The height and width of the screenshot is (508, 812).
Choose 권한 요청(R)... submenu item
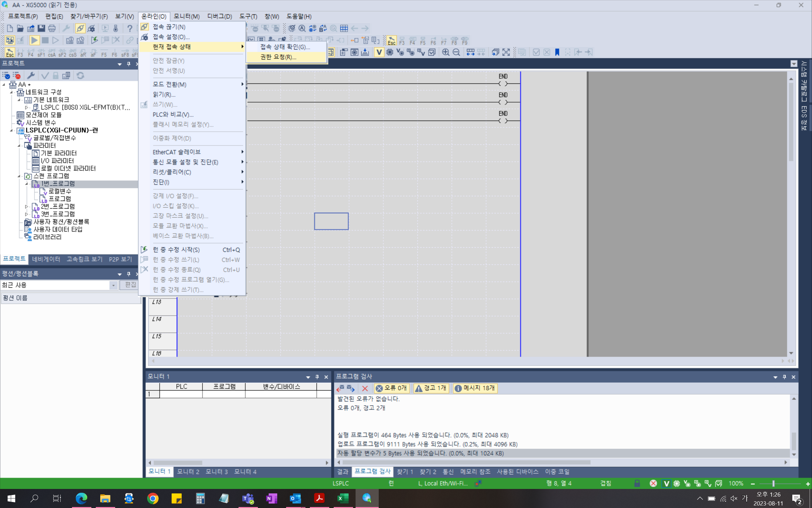pyautogui.click(x=286, y=57)
